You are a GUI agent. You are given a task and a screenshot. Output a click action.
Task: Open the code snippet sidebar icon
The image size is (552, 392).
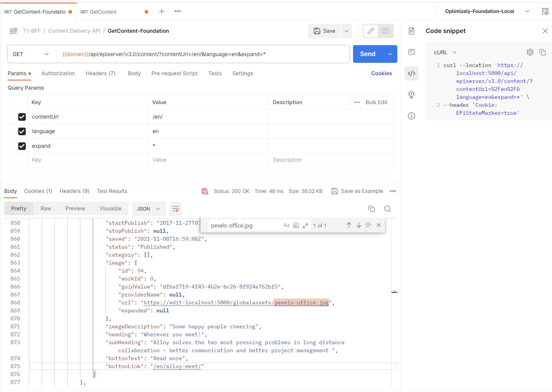[x=411, y=73]
